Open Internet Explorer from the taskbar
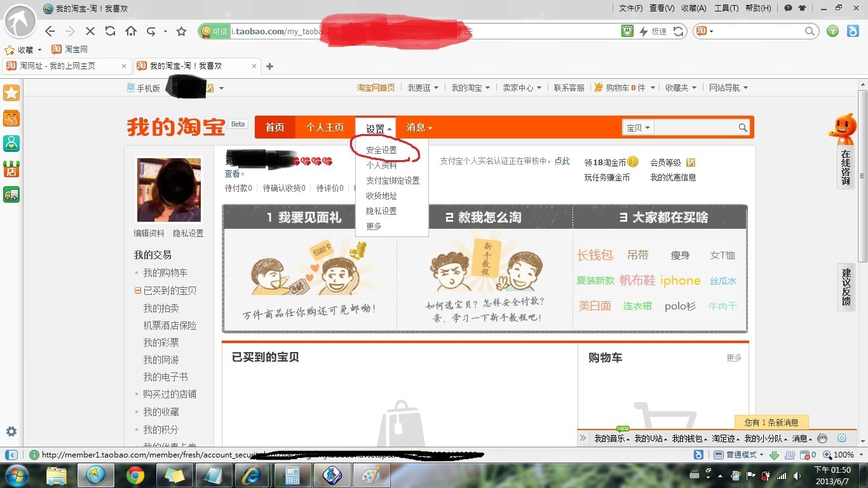Image resolution: width=868 pixels, height=488 pixels. [x=253, y=475]
